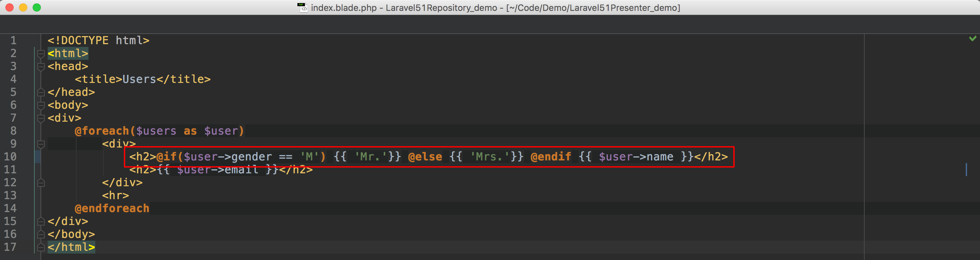The width and height of the screenshot is (980, 260).
Task: Click fold end marker at </head> line
Action: [x=41, y=92]
